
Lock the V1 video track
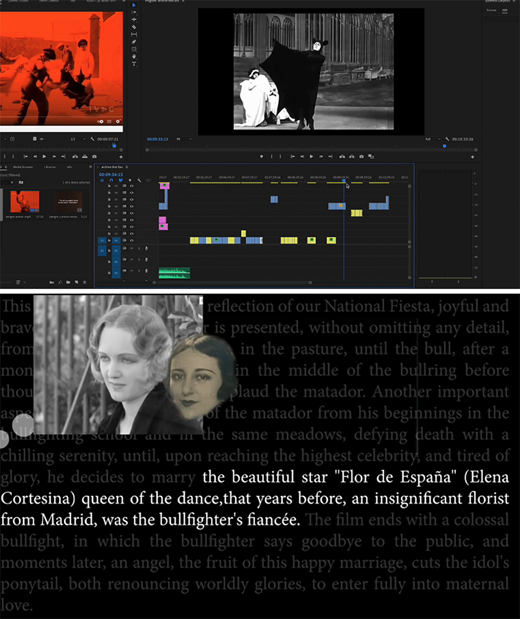[109, 240]
